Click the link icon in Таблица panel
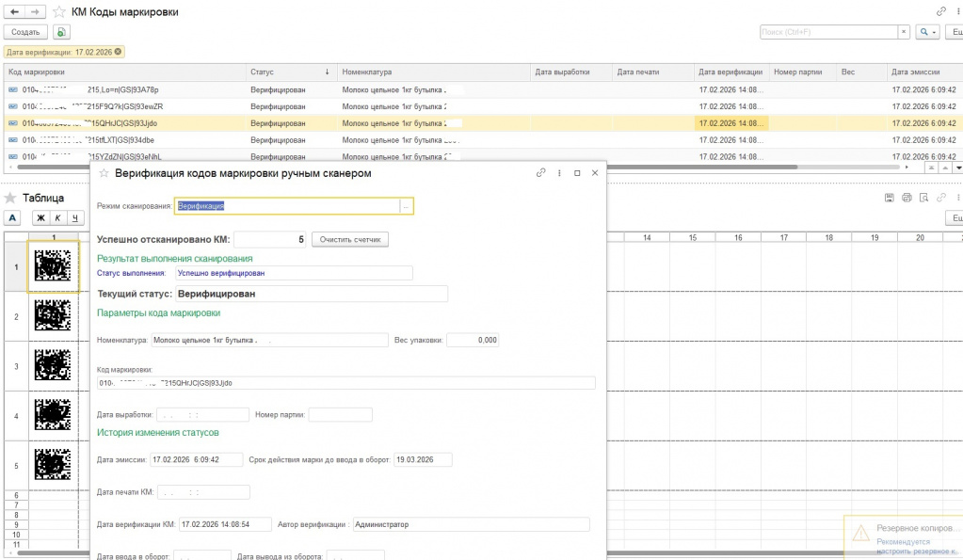The width and height of the screenshot is (963, 560). point(941,198)
